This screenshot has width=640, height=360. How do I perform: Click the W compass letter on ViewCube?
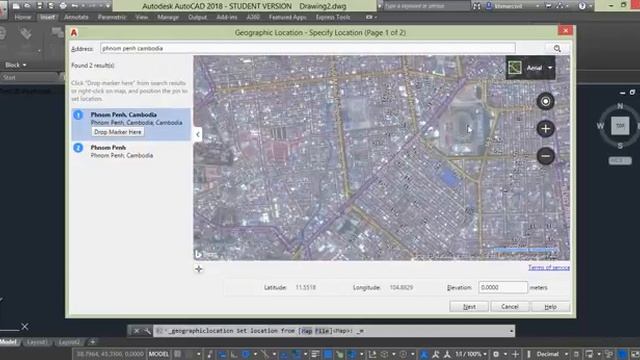(x=600, y=126)
